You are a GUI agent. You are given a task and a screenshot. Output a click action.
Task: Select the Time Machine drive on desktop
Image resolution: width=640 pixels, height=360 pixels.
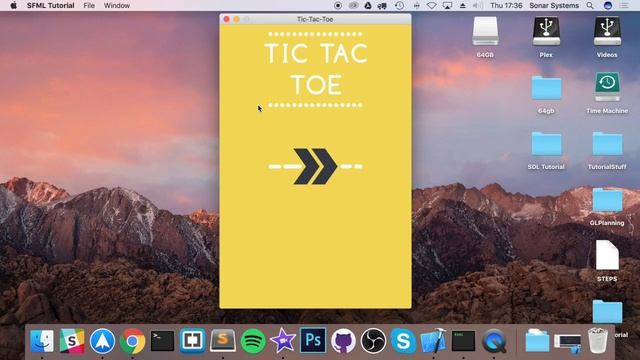(x=607, y=87)
